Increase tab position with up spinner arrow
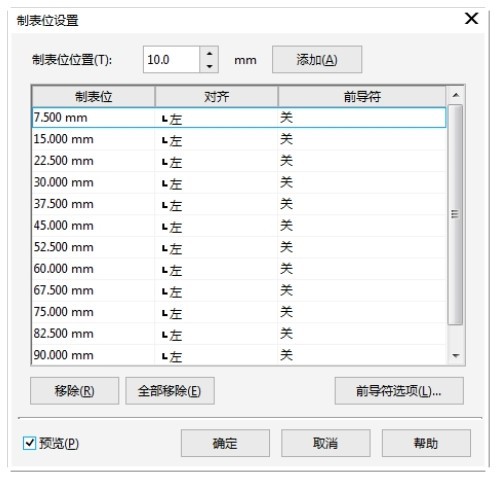Viewport: 496px width, 478px height. (x=209, y=53)
